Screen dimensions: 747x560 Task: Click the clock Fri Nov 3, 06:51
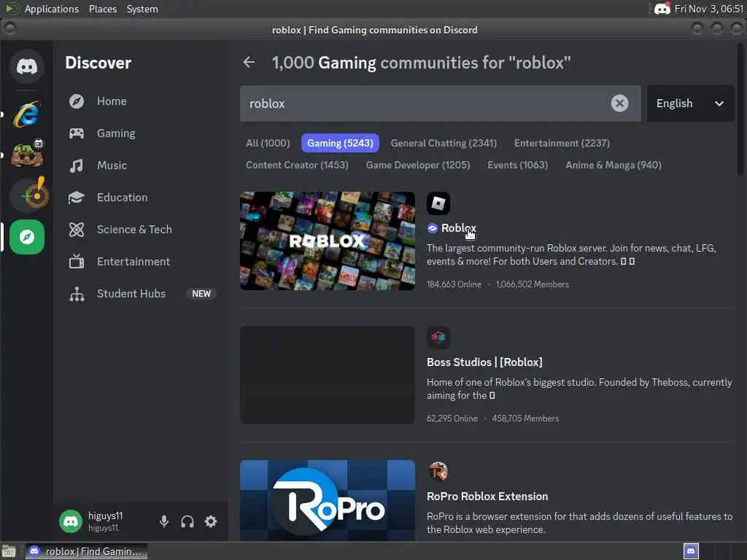coord(709,9)
